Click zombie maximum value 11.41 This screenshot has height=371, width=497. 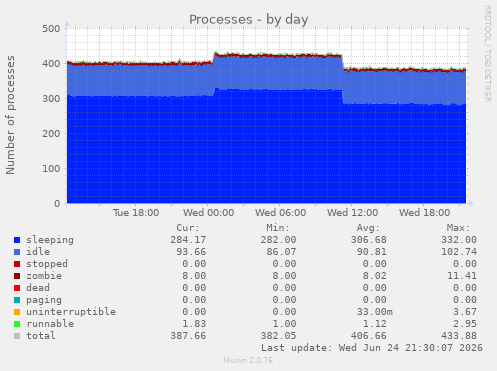[x=462, y=276]
